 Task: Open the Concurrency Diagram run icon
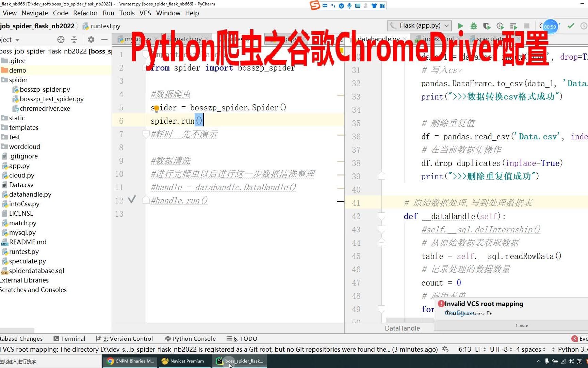[x=513, y=26]
